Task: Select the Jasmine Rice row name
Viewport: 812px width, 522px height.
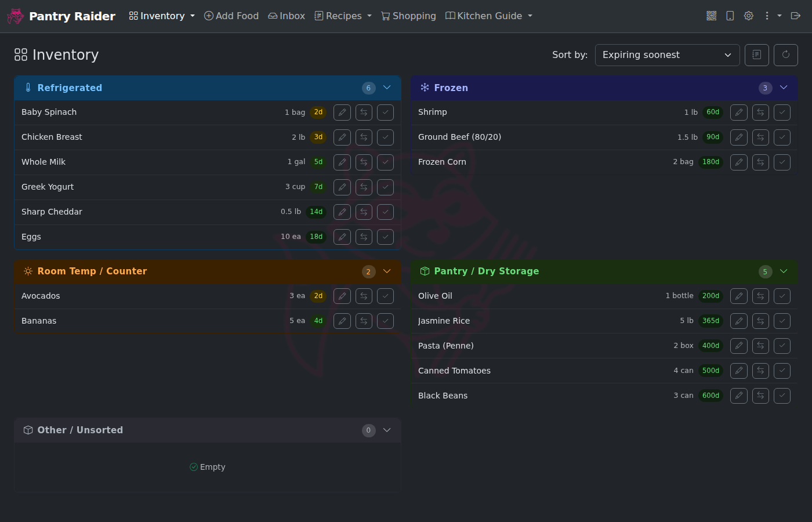Action: 444,321
